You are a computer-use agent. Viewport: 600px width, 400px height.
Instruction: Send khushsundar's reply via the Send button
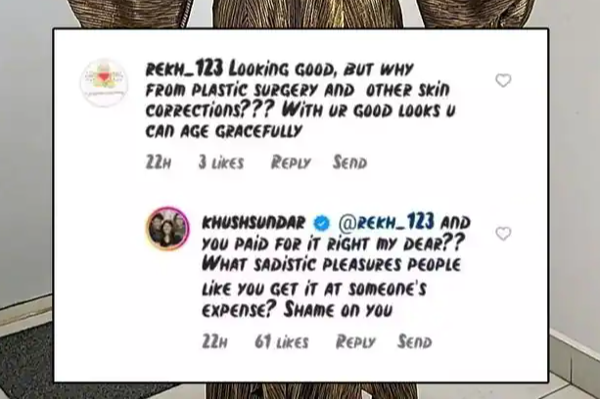[414, 341]
